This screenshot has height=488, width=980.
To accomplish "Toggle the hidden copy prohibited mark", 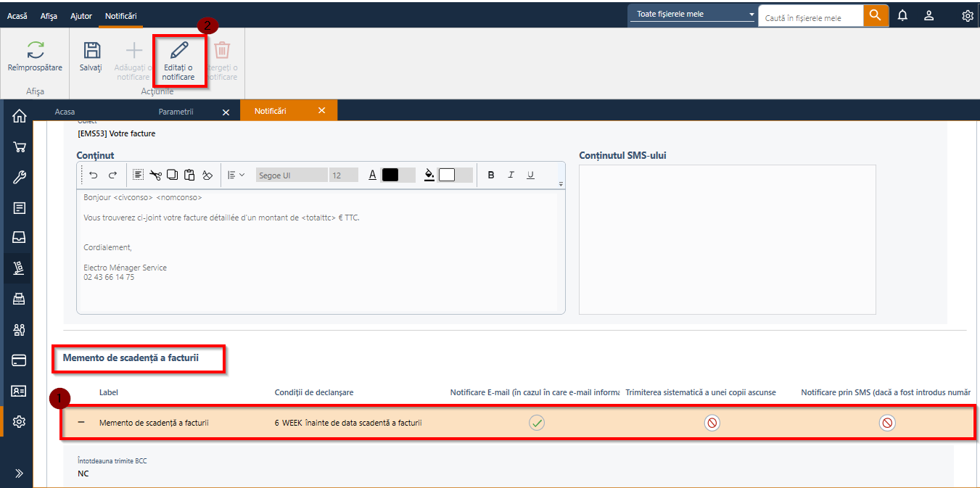I will [712, 423].
